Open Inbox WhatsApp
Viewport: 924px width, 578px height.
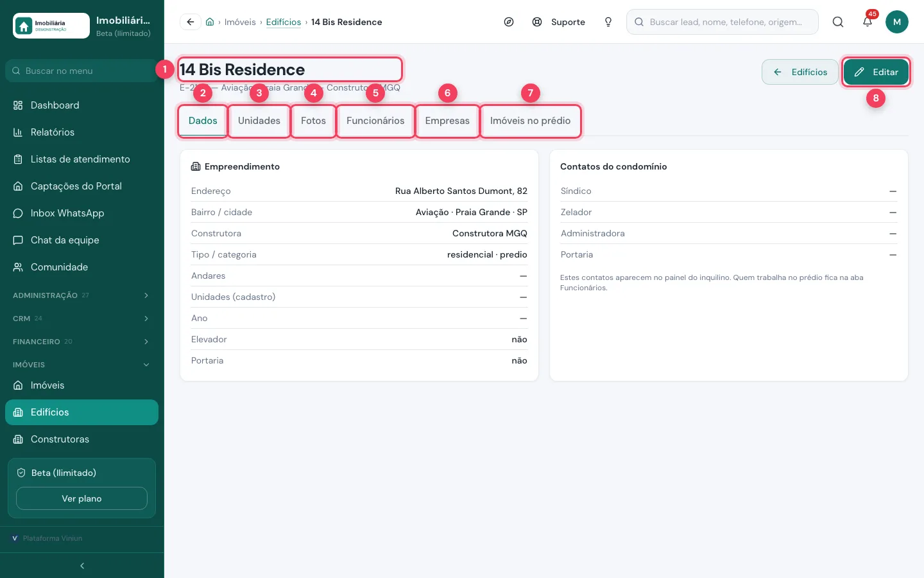[81, 213]
